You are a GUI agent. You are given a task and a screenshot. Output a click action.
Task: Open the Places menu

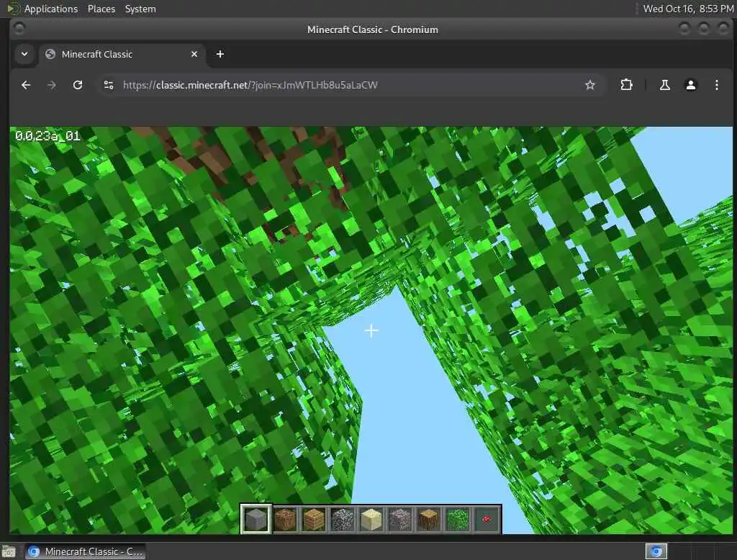point(101,9)
